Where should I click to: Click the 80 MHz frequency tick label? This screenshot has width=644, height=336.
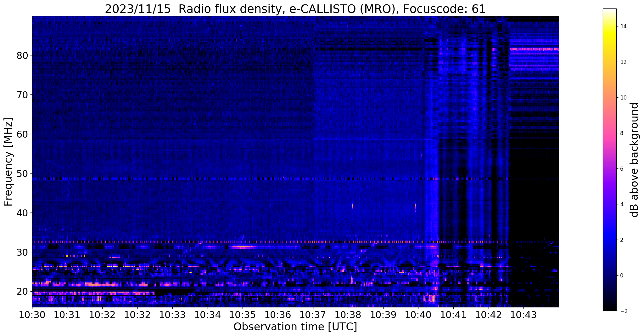[x=22, y=55]
